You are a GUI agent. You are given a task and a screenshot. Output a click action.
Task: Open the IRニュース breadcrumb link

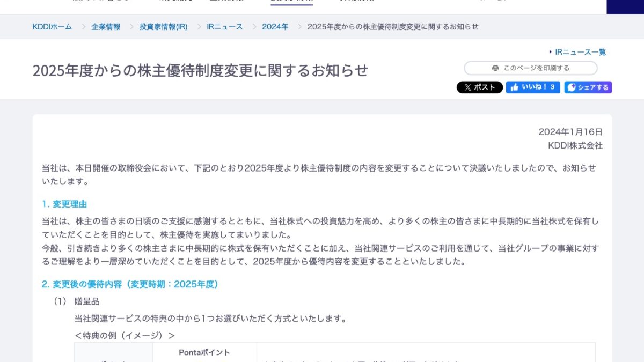pos(224,26)
